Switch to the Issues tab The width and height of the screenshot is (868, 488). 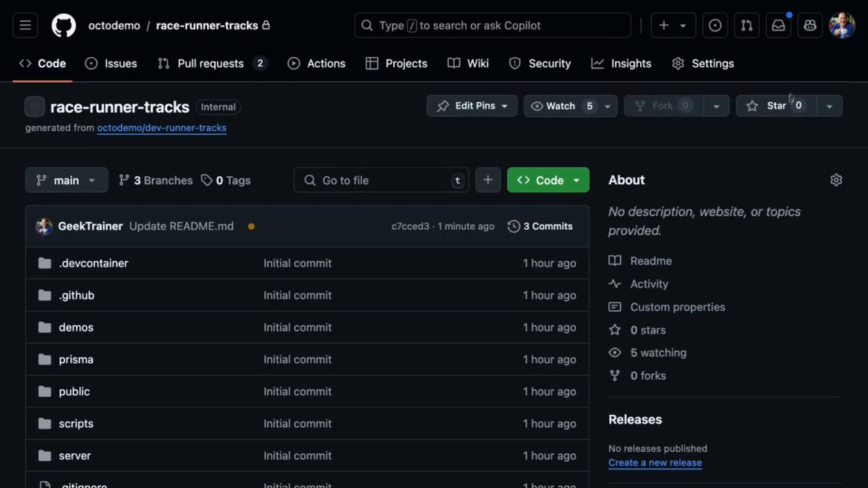(x=111, y=64)
